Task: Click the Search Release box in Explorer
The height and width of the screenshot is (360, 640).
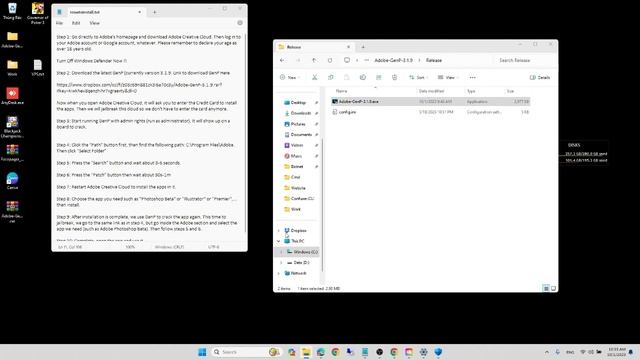Action: 524,60
